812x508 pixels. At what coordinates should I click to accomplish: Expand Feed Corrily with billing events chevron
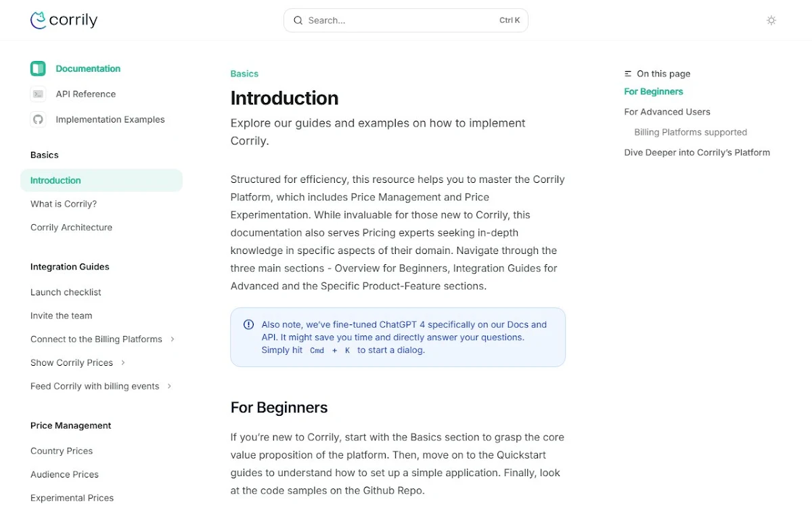point(169,386)
